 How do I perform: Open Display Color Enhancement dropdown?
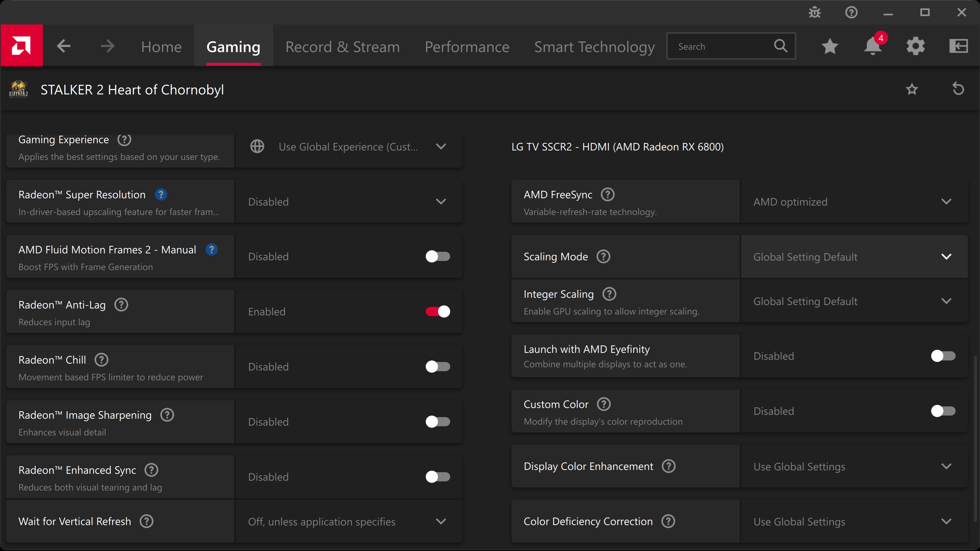pyautogui.click(x=854, y=466)
